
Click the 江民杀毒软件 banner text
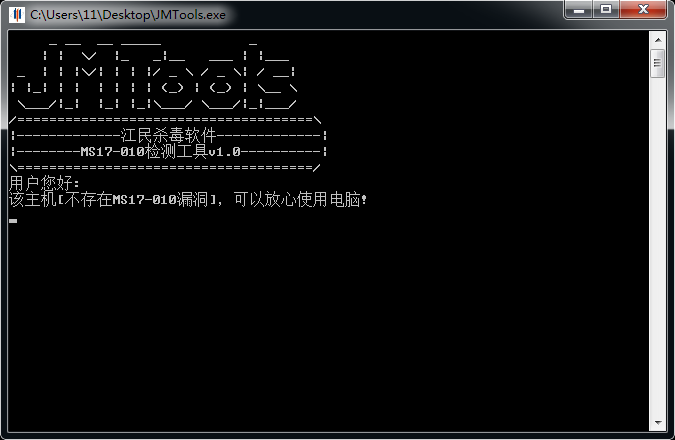[168, 135]
